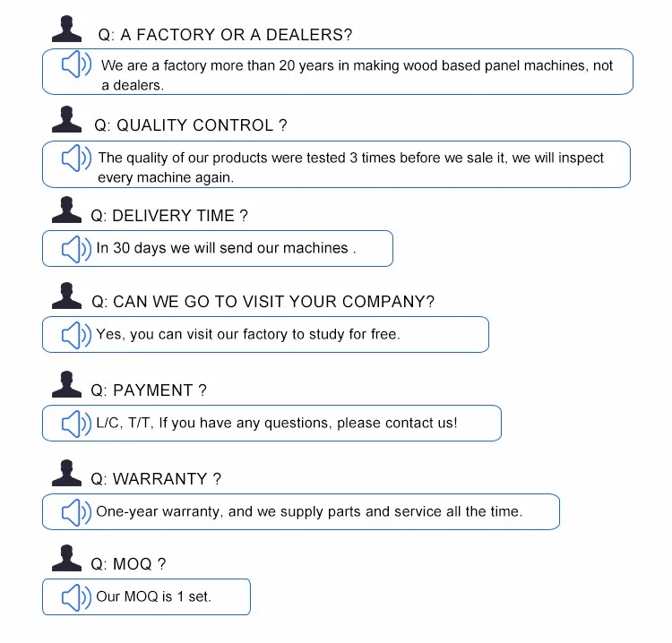672x643 pixels.
Task: Click the speaker icon beside the factory answer
Action: point(76,65)
